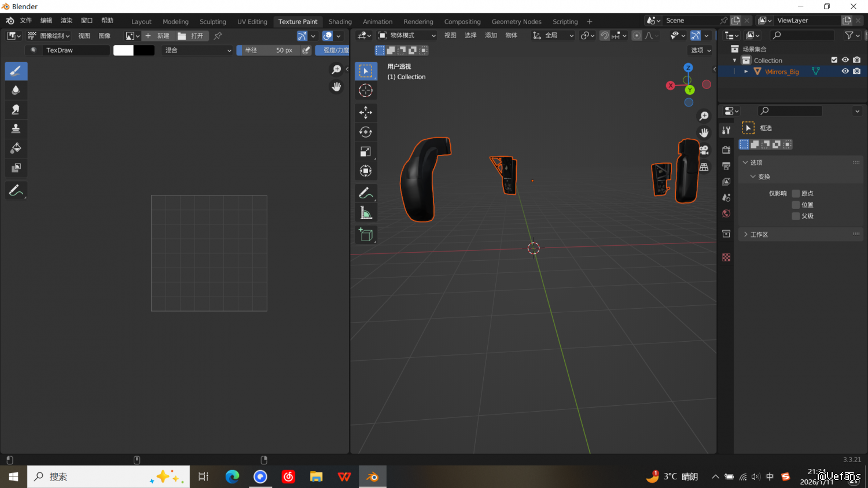Switch to the Shading workspace tab
Screen dimensions: 868x488
[340, 21]
